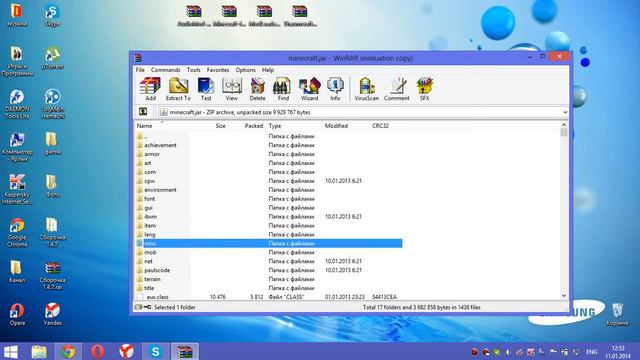Image resolution: width=640 pixels, height=360 pixels.
Task: Open the Tools menu
Action: tap(193, 70)
